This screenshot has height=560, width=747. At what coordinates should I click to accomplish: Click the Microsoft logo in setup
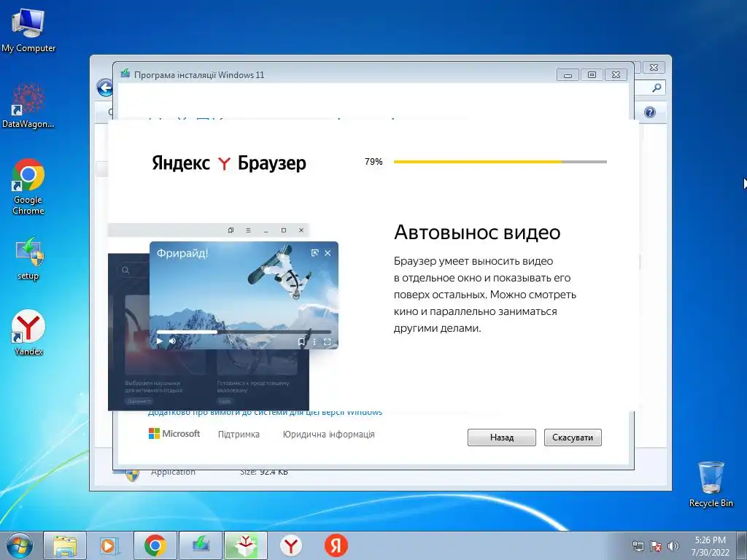(174, 434)
